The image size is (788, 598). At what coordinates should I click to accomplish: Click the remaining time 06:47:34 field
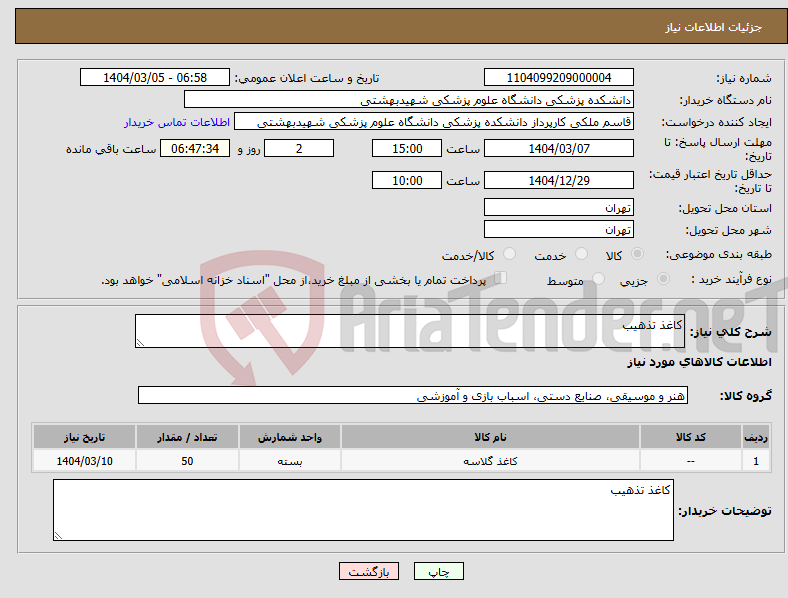coord(195,148)
